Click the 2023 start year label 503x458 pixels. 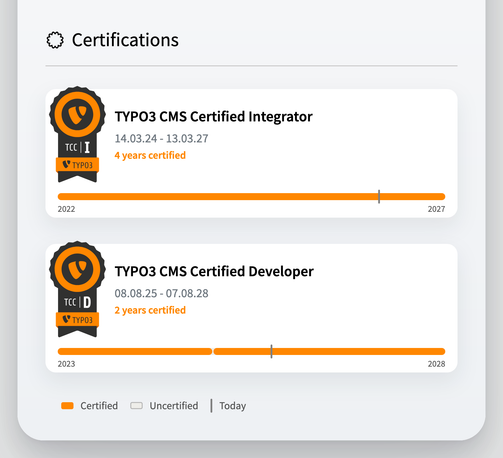click(66, 364)
